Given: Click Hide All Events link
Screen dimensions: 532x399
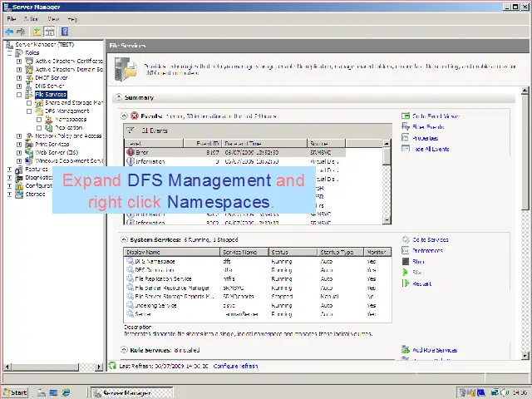Looking at the screenshot, I should pos(431,149).
